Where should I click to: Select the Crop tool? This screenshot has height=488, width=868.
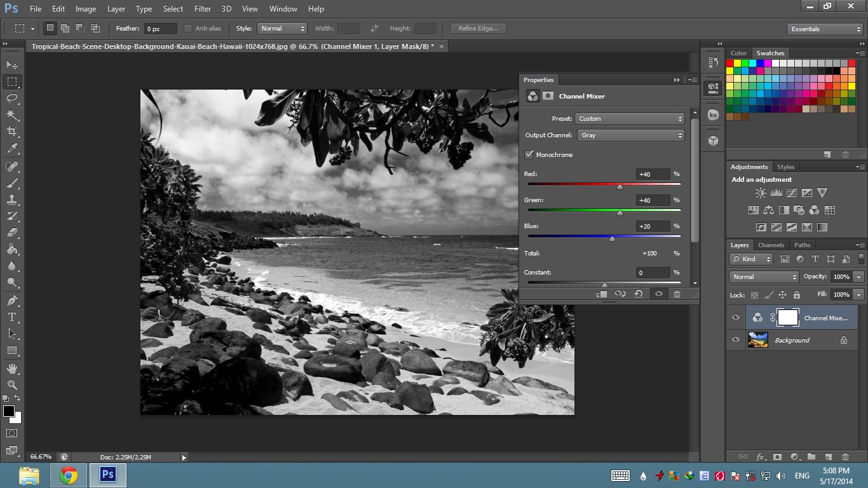pos(12,131)
